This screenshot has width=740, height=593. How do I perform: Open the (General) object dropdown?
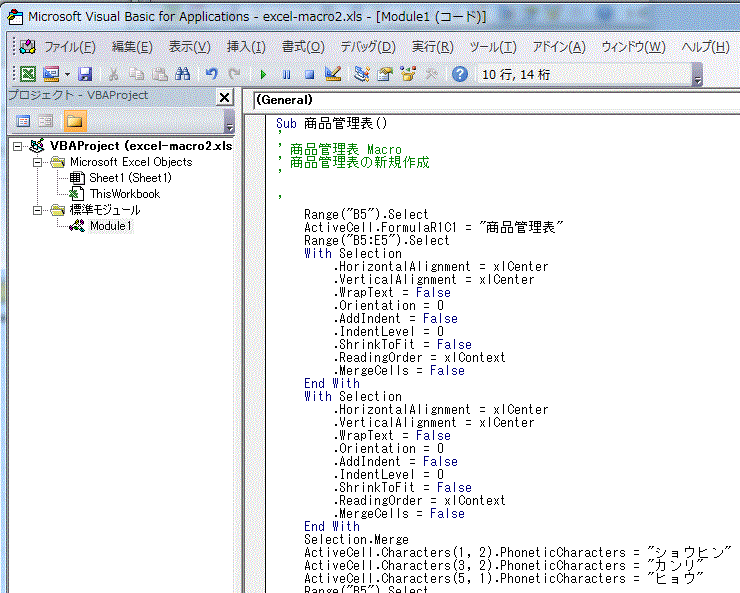(496, 100)
